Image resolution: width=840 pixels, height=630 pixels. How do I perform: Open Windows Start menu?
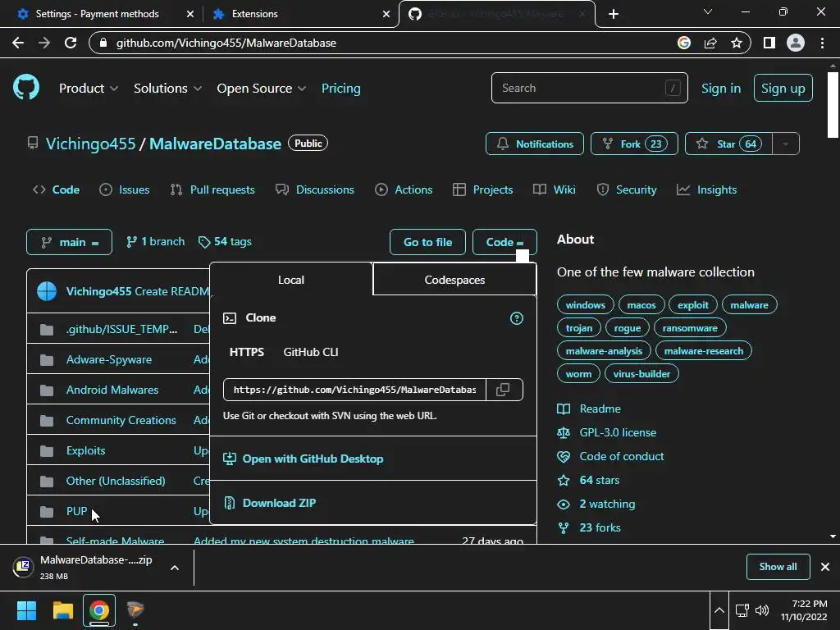click(x=26, y=610)
